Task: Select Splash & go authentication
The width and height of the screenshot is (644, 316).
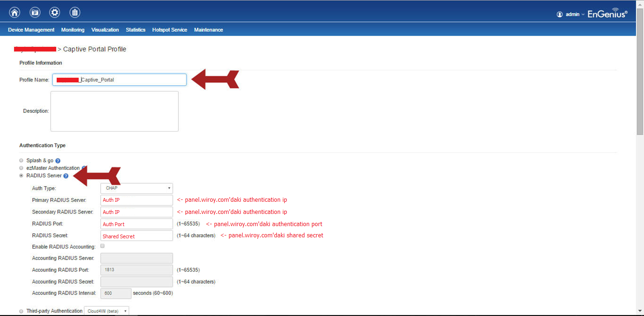Action: (21, 161)
